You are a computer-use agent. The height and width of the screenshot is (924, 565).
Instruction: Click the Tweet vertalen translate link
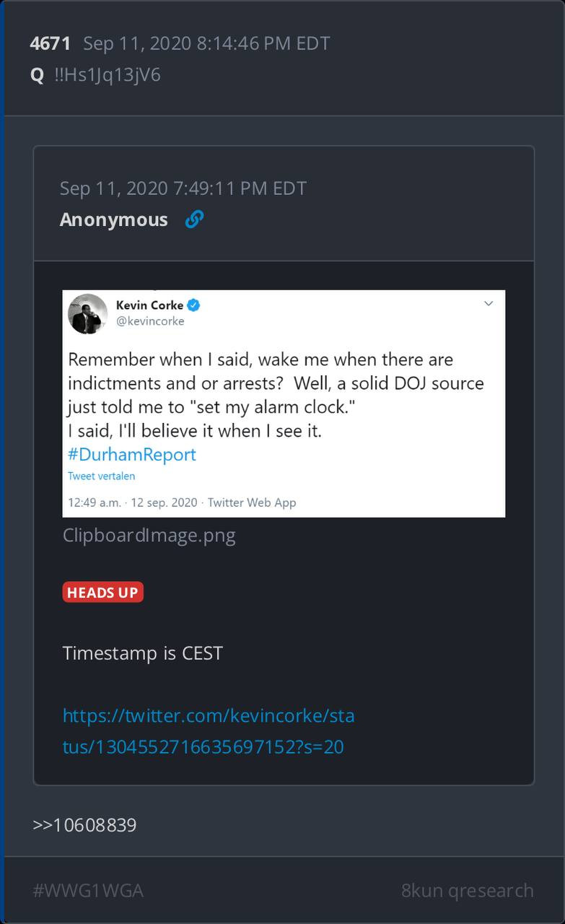click(x=101, y=476)
